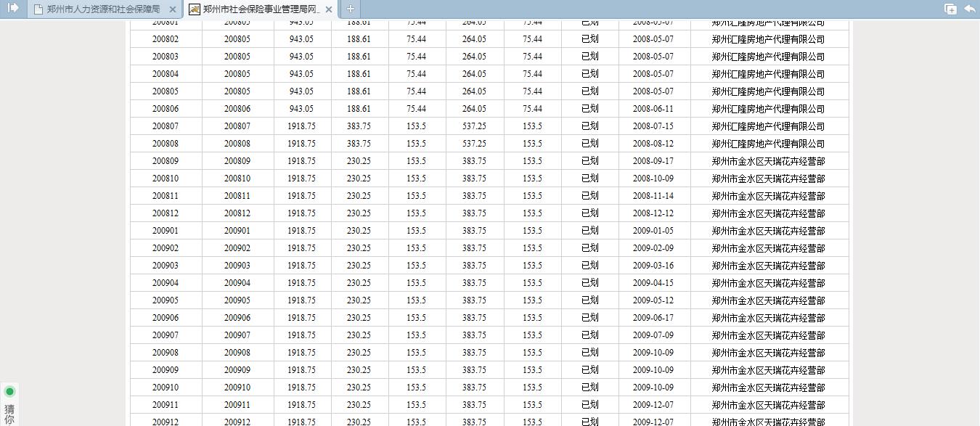The image size is (980, 426).
Task: Click 383.75 in the 2008-07-15 row
Action: click(x=359, y=126)
